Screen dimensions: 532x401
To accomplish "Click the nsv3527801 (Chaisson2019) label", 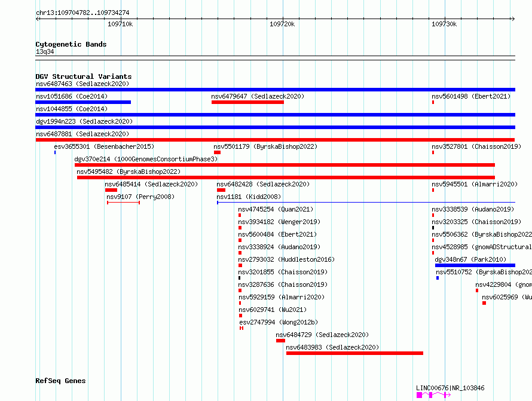I will (476, 146).
